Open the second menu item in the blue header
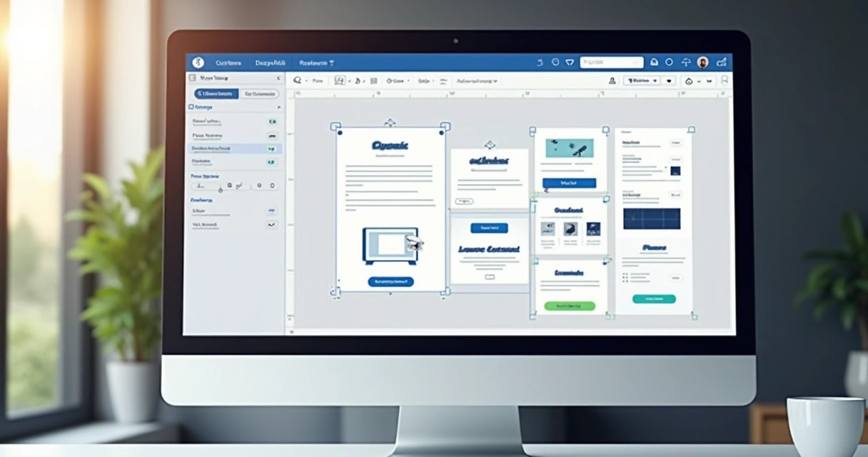This screenshot has height=457, width=868. point(270,63)
